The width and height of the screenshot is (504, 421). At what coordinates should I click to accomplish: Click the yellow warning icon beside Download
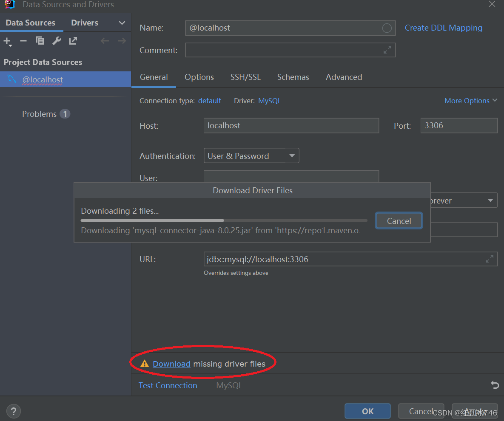(145, 364)
